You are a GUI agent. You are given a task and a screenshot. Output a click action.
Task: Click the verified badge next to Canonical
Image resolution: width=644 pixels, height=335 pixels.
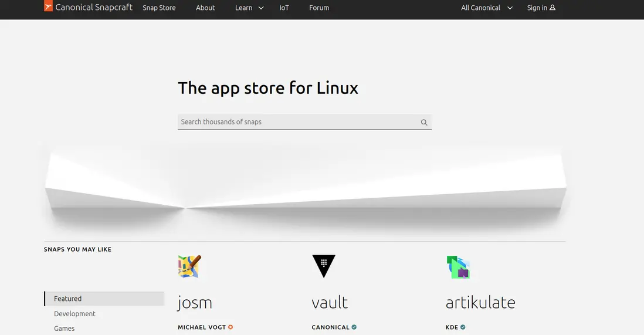point(354,327)
